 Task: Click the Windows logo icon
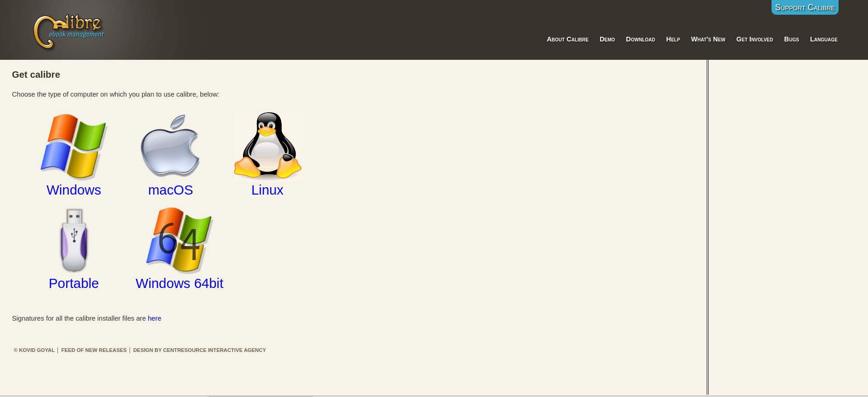pos(74,147)
